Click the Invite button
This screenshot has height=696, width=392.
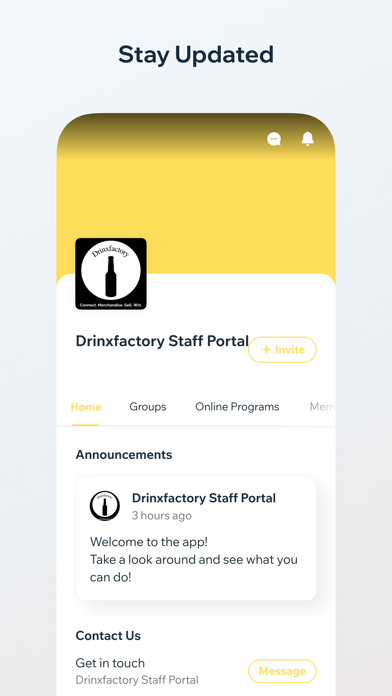pyautogui.click(x=282, y=350)
